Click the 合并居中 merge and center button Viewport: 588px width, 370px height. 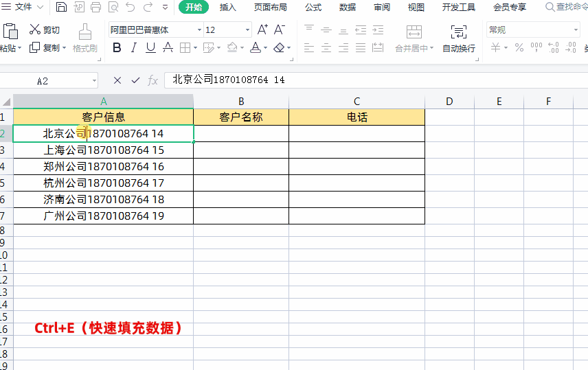tap(414, 38)
